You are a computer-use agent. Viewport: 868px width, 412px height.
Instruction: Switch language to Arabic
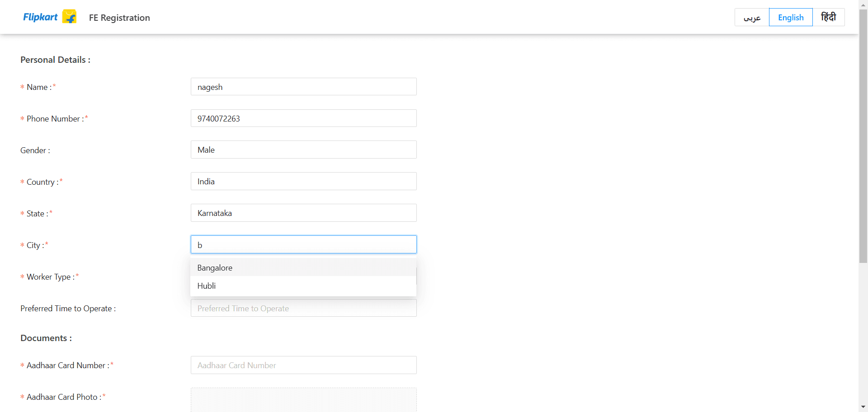(x=752, y=17)
